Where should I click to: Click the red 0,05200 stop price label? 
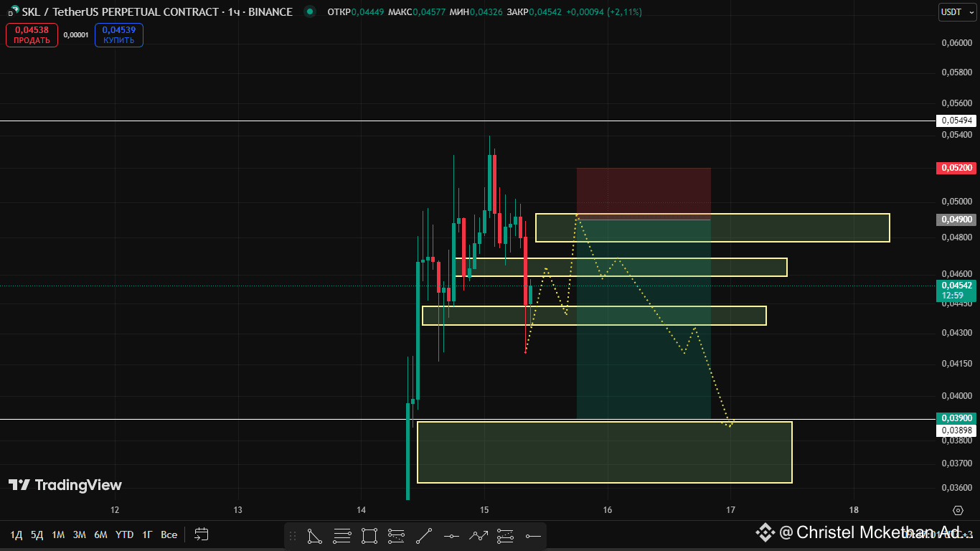point(956,168)
